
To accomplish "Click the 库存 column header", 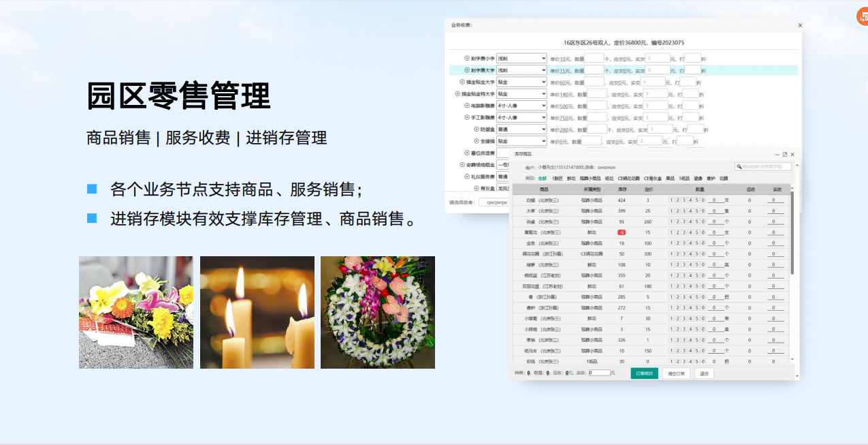I will tap(622, 189).
